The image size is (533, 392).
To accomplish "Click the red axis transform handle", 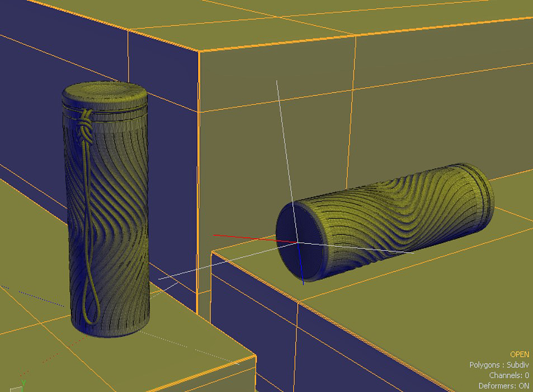I will pos(255,238).
